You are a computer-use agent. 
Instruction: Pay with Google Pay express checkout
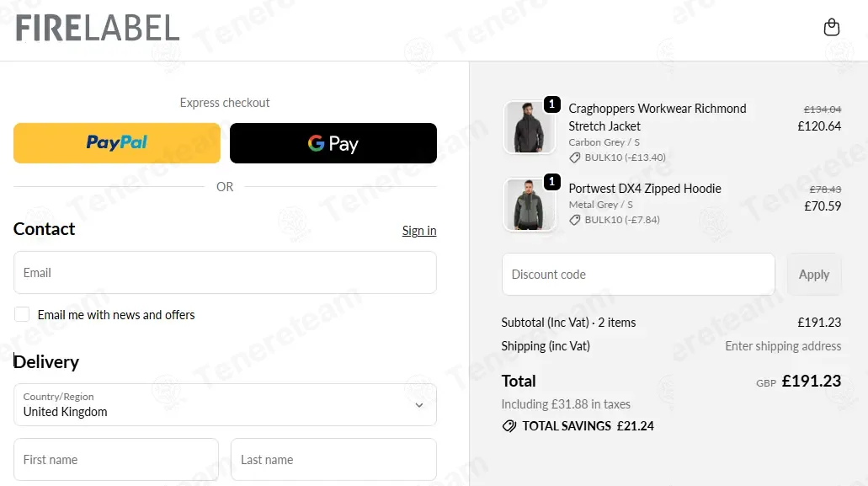click(333, 143)
